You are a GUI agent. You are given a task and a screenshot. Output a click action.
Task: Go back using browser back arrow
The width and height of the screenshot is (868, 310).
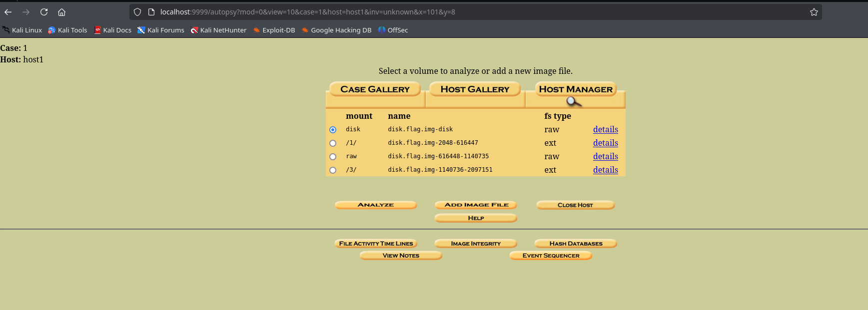(x=8, y=12)
